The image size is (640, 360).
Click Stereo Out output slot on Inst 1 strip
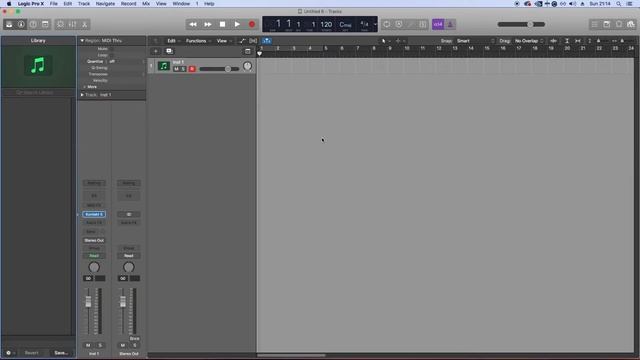click(x=94, y=240)
